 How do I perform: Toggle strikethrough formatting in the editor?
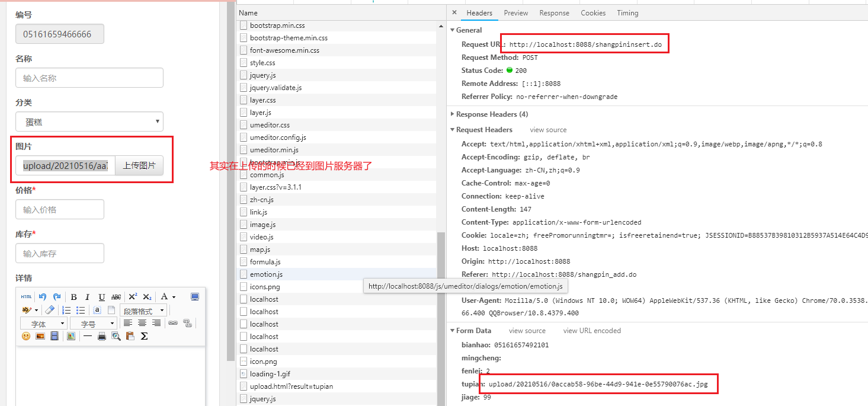116,297
